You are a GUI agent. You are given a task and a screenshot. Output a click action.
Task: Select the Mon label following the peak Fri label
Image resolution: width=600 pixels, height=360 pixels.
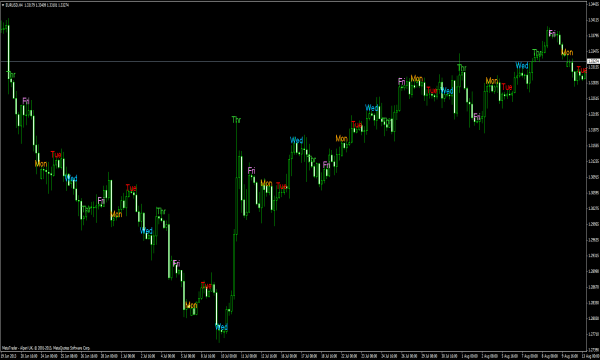pos(567,52)
